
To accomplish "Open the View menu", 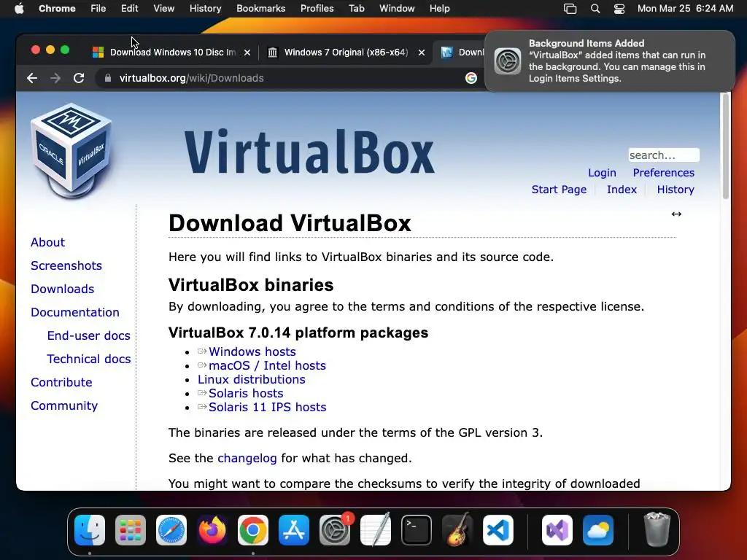I will pos(164,9).
